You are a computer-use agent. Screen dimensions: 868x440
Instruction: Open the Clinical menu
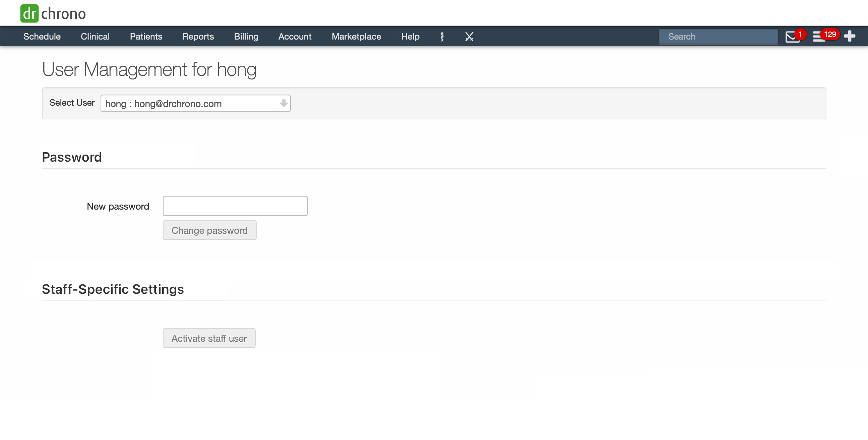point(95,37)
